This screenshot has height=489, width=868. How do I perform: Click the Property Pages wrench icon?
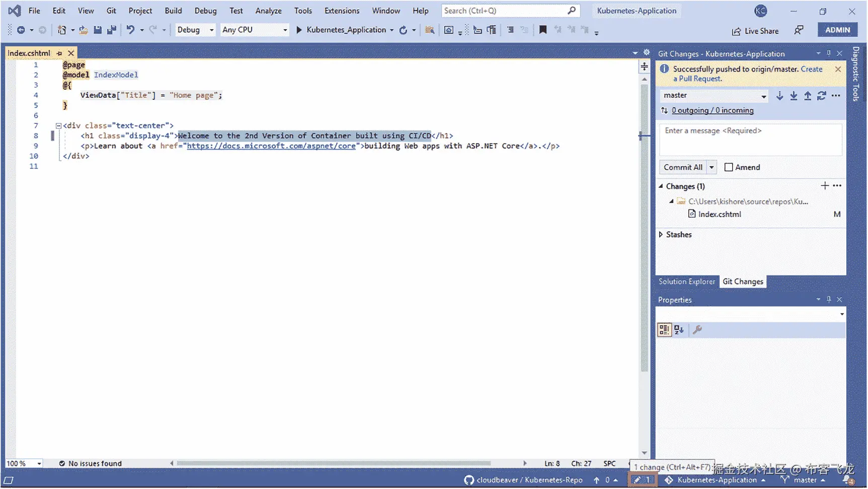pos(697,330)
